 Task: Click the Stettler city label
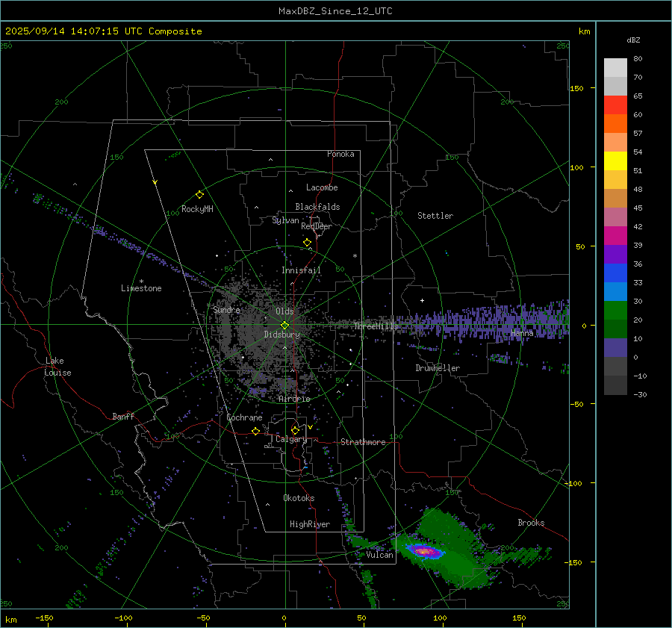(435, 216)
